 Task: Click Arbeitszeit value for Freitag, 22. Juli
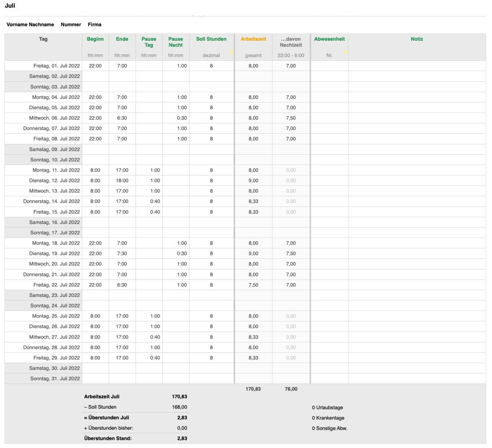click(x=253, y=285)
